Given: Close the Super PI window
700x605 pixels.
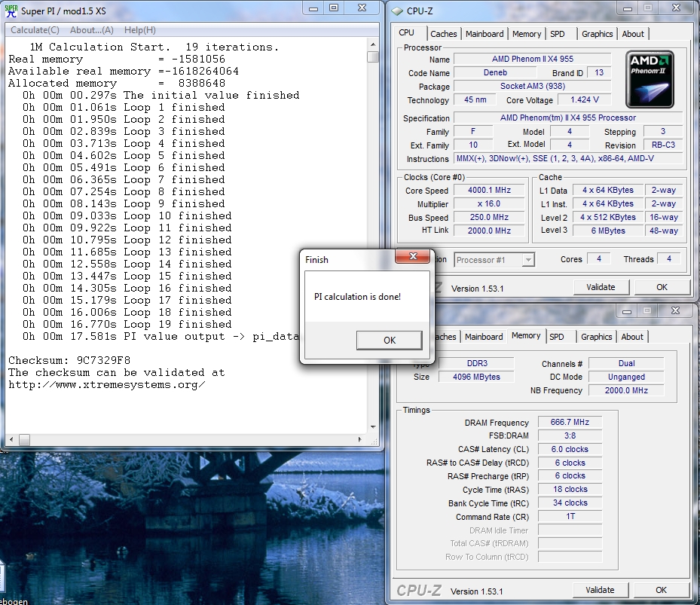Looking at the screenshot, I should point(362,8).
